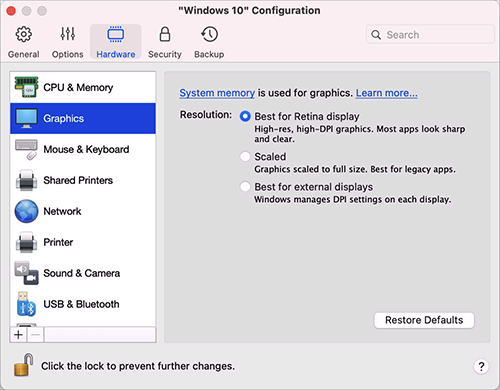Add a device with the plus button
The height and width of the screenshot is (390, 500).
[19, 334]
